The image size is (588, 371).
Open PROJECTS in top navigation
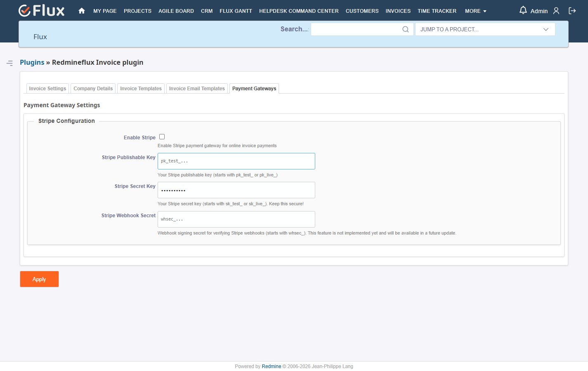(x=137, y=11)
